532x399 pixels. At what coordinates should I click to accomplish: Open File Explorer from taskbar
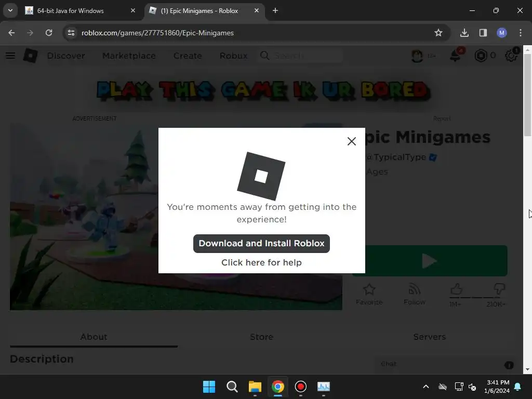tap(255, 387)
